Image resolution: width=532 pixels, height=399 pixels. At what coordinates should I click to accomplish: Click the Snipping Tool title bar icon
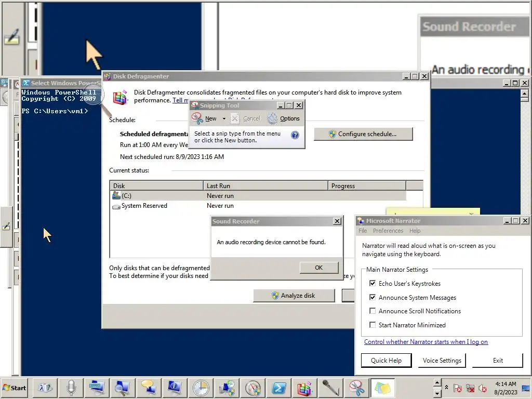(x=195, y=105)
